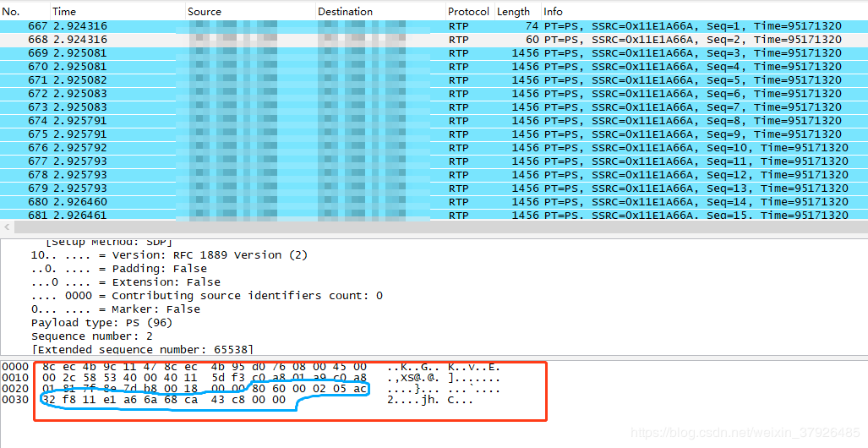Viewport: 868px width, 448px height.
Task: Click the RTP protocol cell of packet 670
Action: pos(458,67)
